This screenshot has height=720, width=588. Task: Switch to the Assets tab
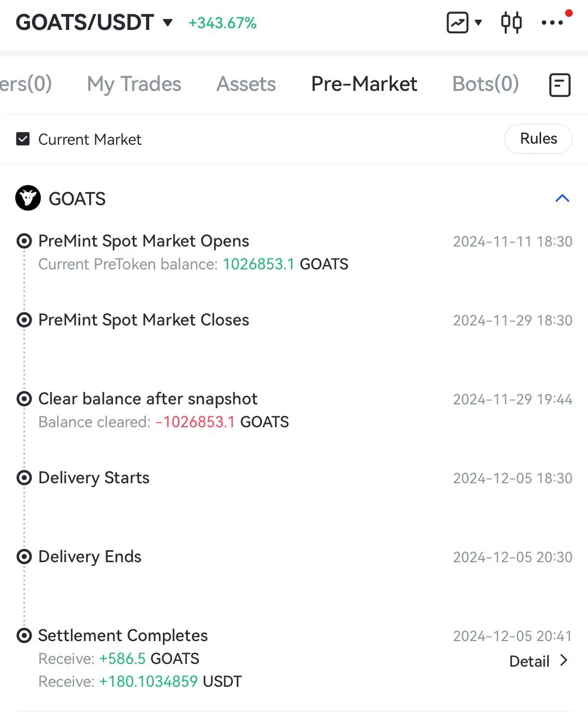click(246, 84)
